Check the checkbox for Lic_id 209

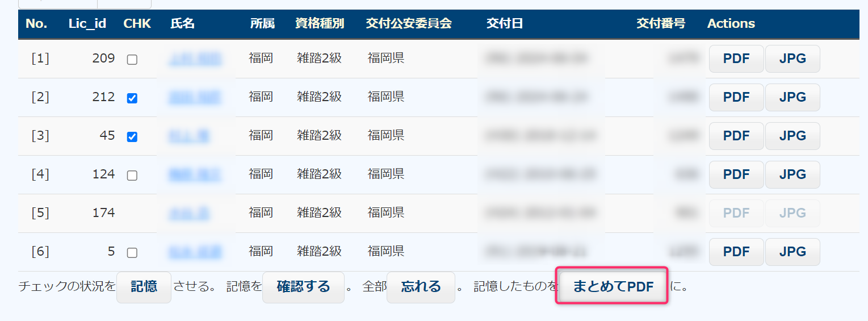point(132,60)
